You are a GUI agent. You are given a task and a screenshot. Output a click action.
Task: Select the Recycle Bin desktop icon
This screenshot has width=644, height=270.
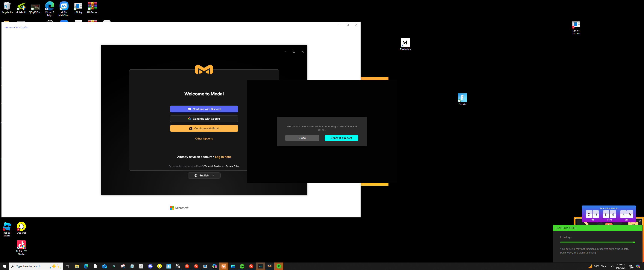click(7, 8)
